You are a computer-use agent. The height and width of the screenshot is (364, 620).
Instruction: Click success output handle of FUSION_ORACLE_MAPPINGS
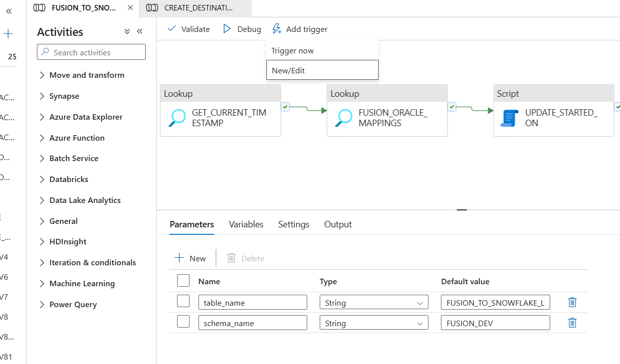(x=451, y=107)
